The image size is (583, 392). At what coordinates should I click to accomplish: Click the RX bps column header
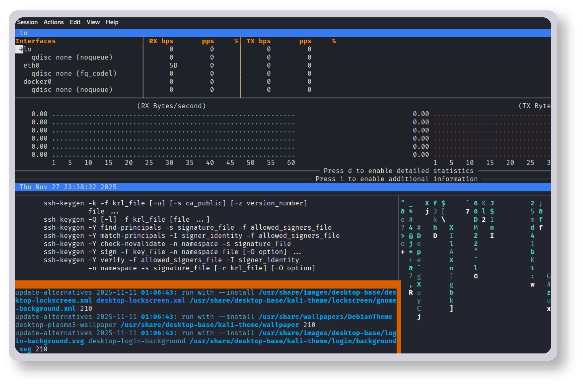(x=161, y=41)
